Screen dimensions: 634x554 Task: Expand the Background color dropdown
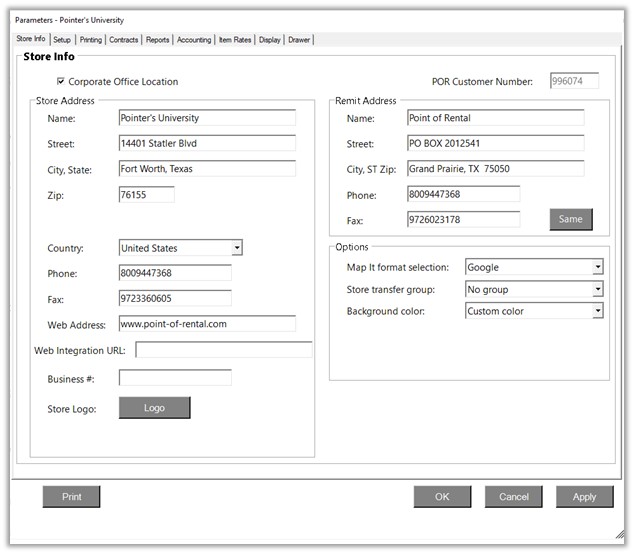click(x=597, y=311)
